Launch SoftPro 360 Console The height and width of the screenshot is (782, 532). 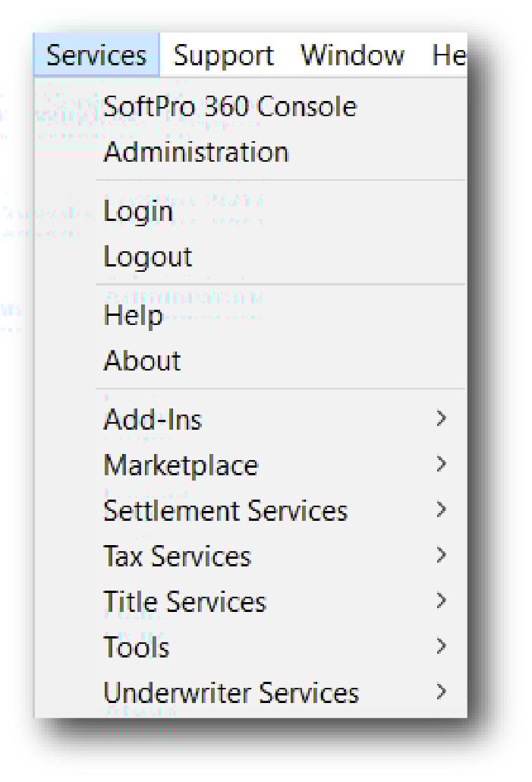click(x=228, y=106)
